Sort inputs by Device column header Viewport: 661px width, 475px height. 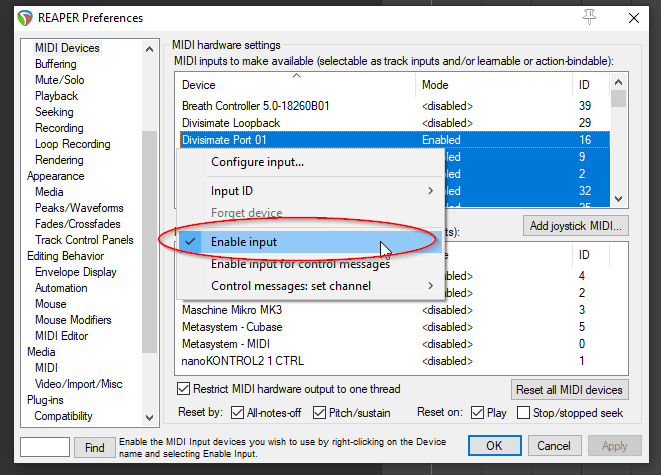point(296,85)
